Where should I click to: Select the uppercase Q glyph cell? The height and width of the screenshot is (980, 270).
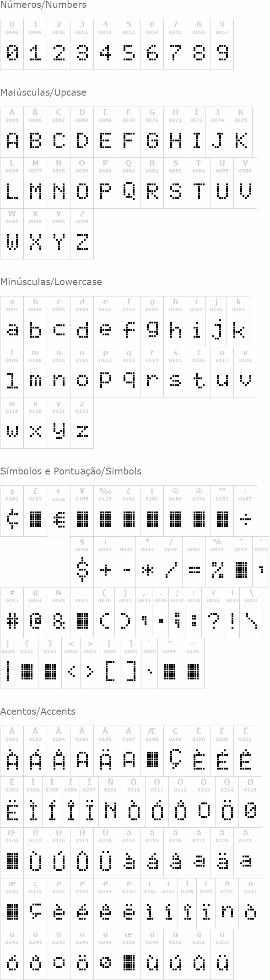pos(129,183)
